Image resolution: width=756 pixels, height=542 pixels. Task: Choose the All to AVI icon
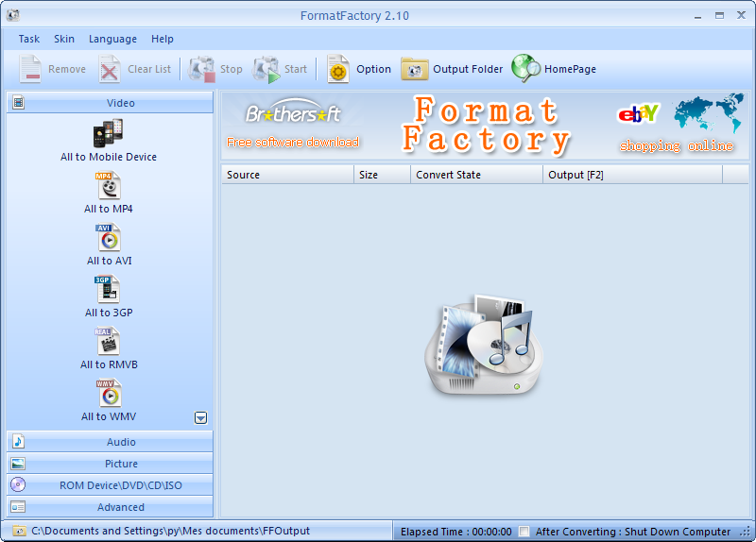tap(108, 239)
